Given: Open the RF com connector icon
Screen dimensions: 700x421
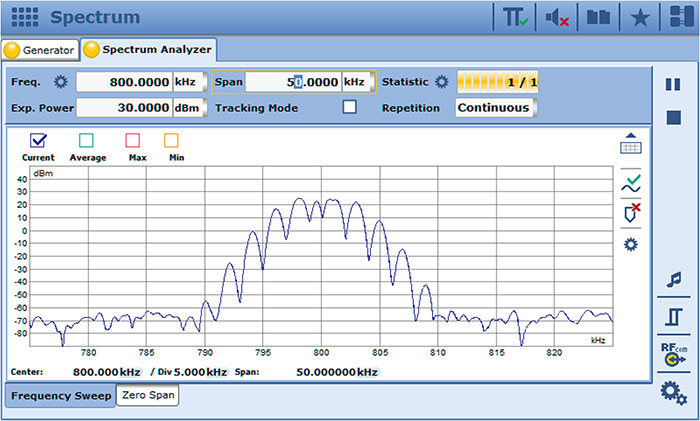Looking at the screenshot, I should coord(673,355).
